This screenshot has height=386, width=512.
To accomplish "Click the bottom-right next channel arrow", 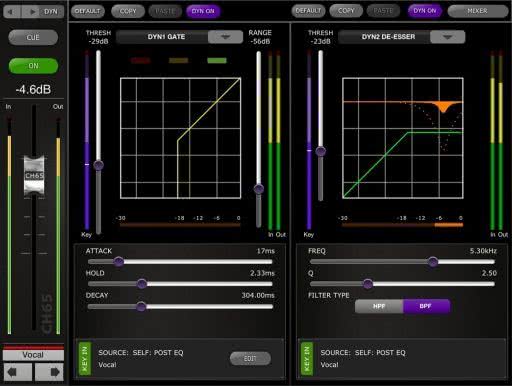I will tap(49, 372).
